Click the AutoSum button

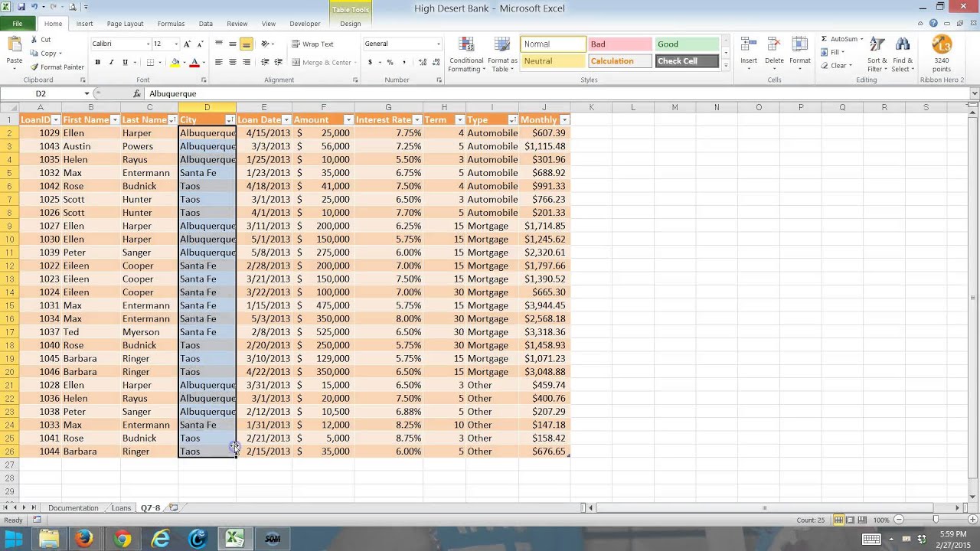click(841, 39)
